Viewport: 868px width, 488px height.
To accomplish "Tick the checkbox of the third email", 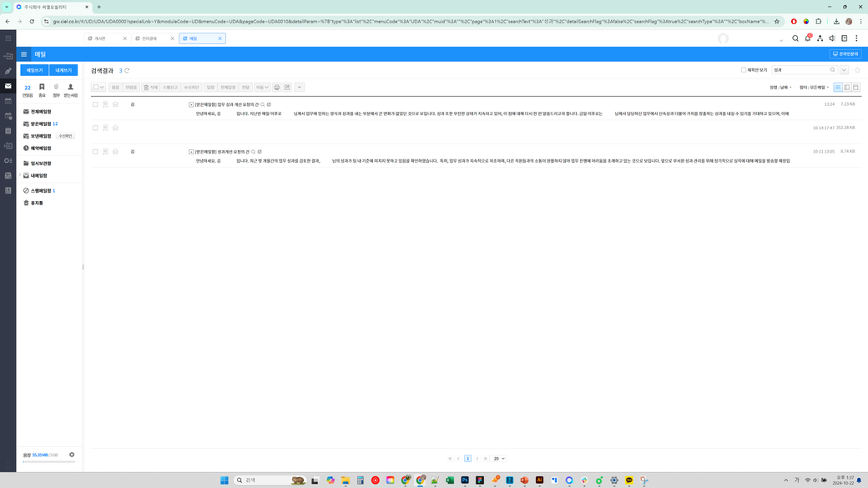I will click(95, 152).
